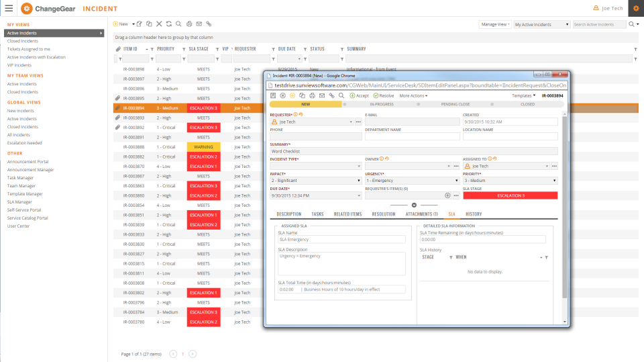Image resolution: width=644 pixels, height=362 pixels.
Task: Open the ellipsis button next to Requester field
Action: (x=358, y=122)
